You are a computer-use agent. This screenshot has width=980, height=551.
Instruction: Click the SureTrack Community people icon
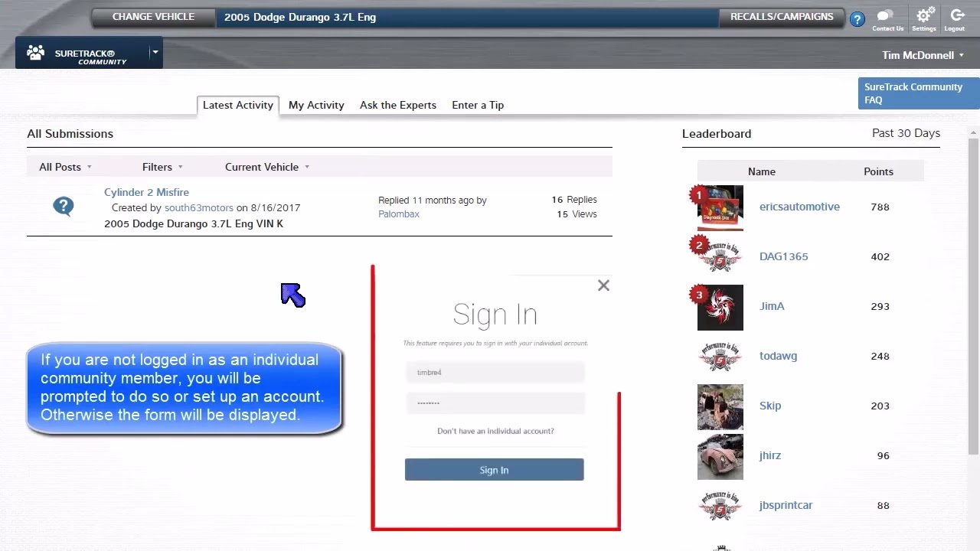[x=35, y=53]
